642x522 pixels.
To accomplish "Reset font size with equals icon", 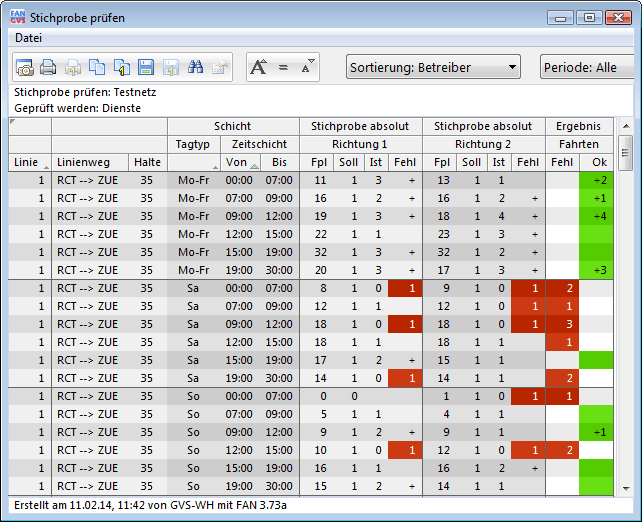I will (x=283, y=67).
